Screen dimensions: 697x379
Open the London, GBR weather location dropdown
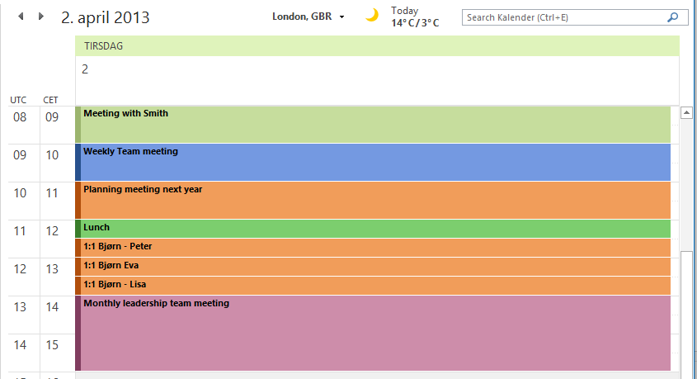point(308,16)
